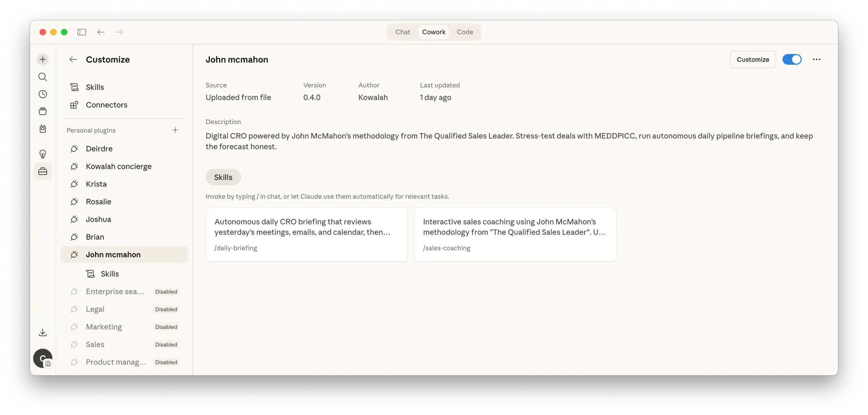Add a personal plugin with the plus
Viewport: 868px width, 415px height.
(175, 130)
